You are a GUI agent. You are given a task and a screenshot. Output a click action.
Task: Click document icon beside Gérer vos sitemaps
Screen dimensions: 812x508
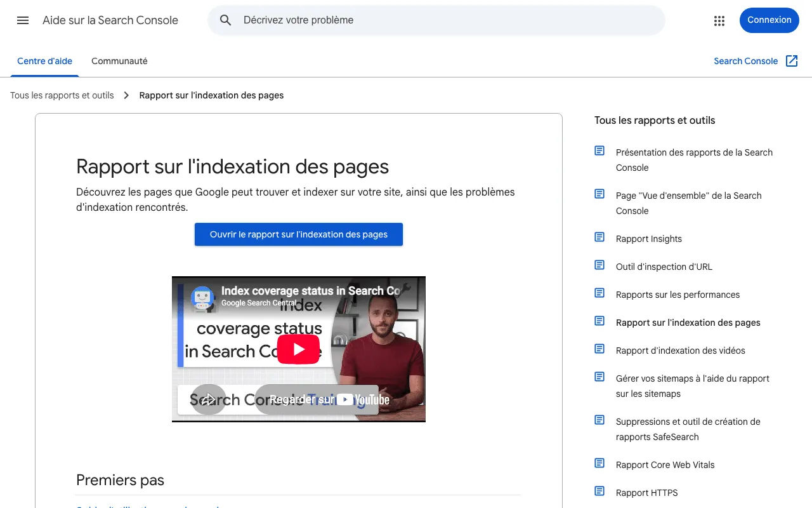pyautogui.click(x=599, y=377)
